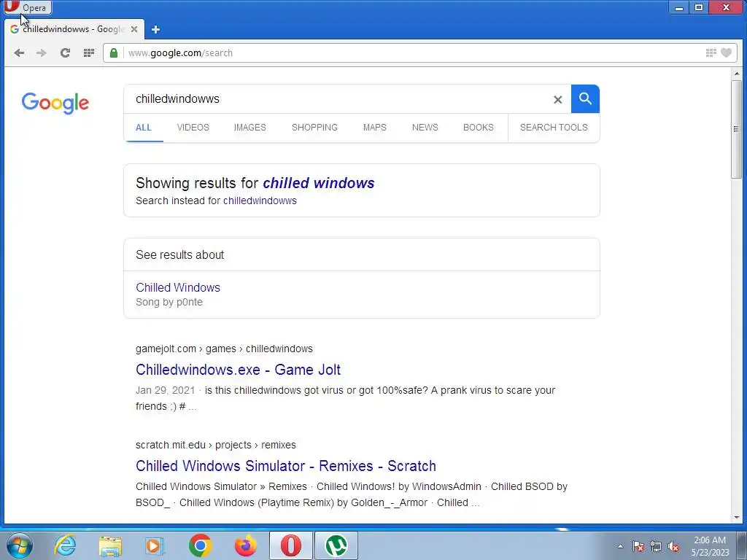Click the corrected 'chilled windows' link
This screenshot has height=560, width=747.
tap(318, 183)
